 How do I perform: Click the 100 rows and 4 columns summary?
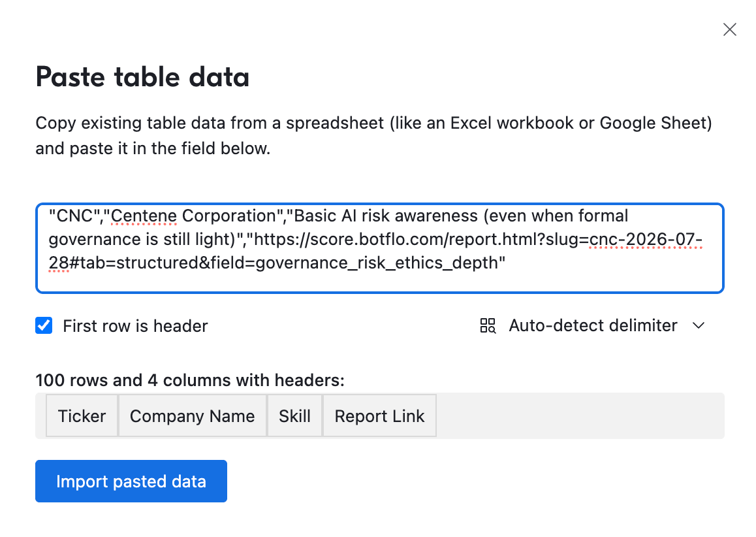coord(190,380)
